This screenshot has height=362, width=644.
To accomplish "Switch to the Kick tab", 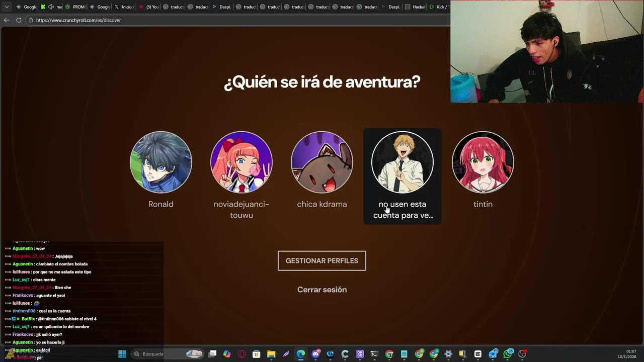I will (x=440, y=7).
